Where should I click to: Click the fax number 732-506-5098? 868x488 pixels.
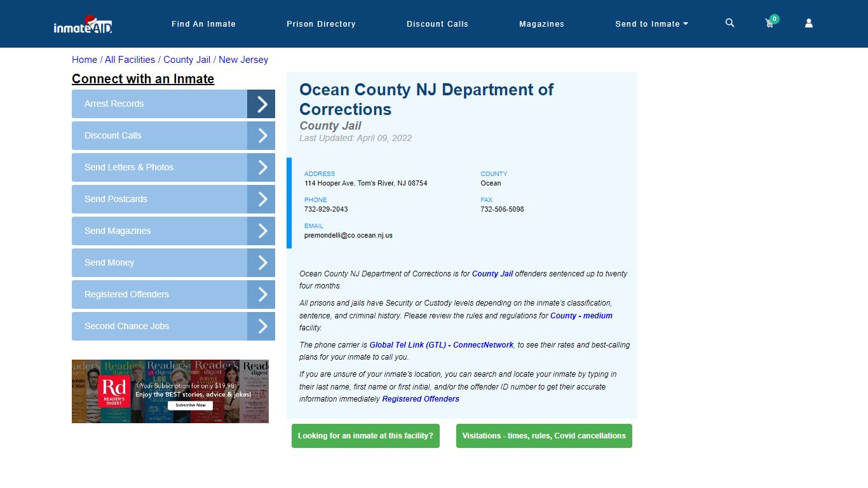coord(502,209)
